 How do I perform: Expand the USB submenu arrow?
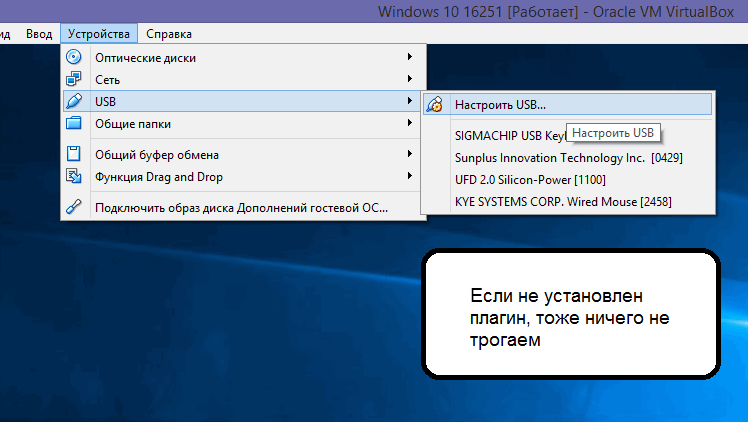click(x=409, y=101)
